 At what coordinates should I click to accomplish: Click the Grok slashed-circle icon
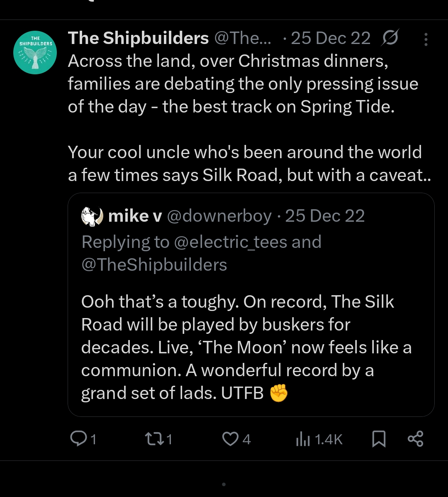pos(390,38)
